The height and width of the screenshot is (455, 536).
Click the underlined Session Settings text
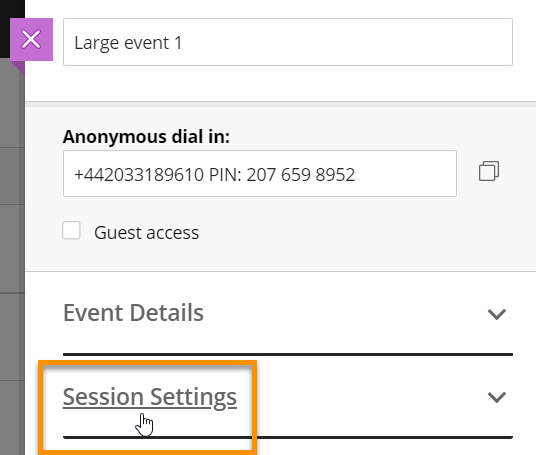(x=150, y=397)
